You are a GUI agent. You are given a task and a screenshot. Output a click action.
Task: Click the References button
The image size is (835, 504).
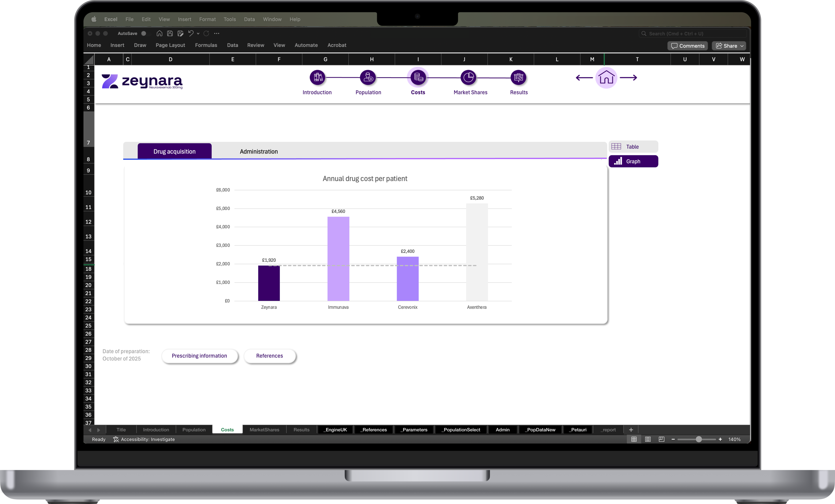269,356
